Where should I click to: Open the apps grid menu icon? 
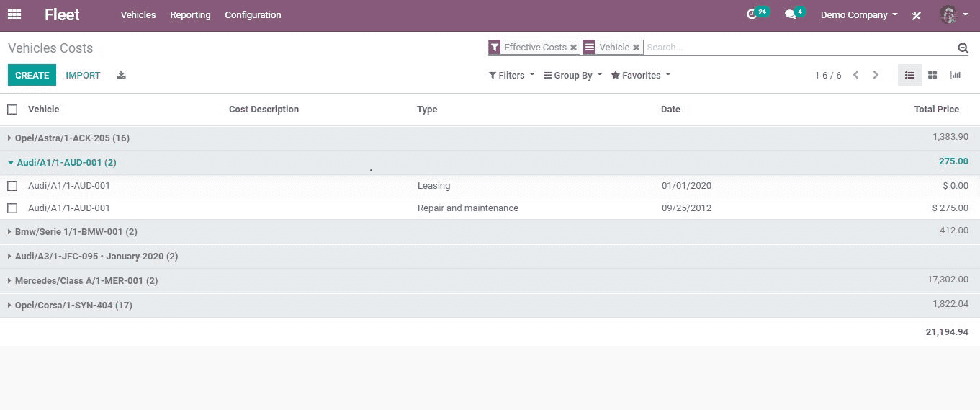(x=14, y=14)
